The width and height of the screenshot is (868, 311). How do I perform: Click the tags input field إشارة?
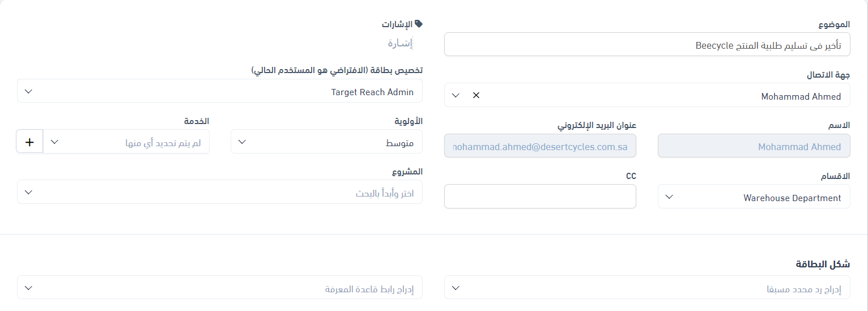400,43
